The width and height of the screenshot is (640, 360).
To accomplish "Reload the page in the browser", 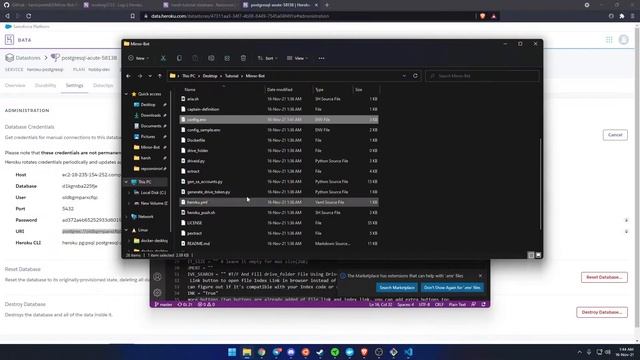I will tap(29, 16).
